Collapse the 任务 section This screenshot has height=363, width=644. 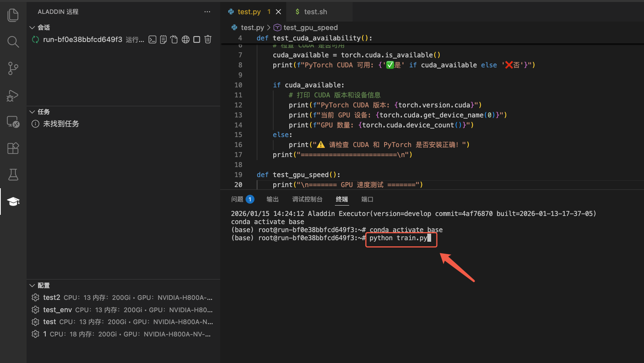32,112
